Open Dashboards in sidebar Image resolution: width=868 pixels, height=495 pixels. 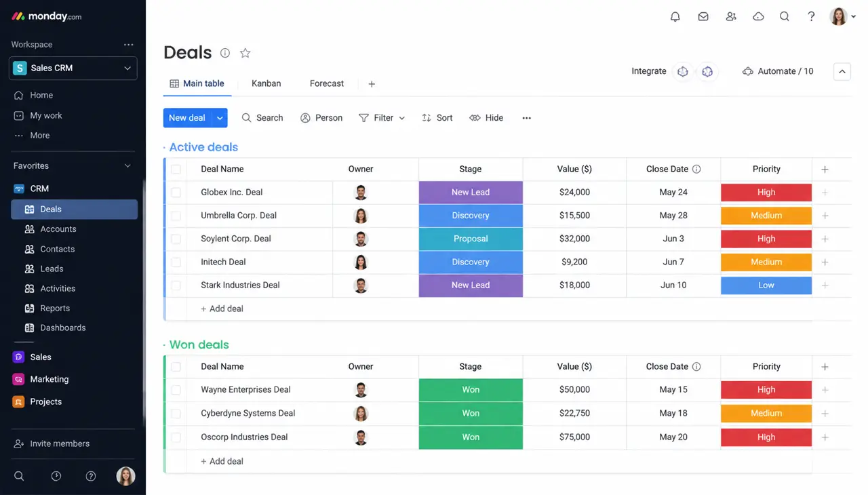63,328
